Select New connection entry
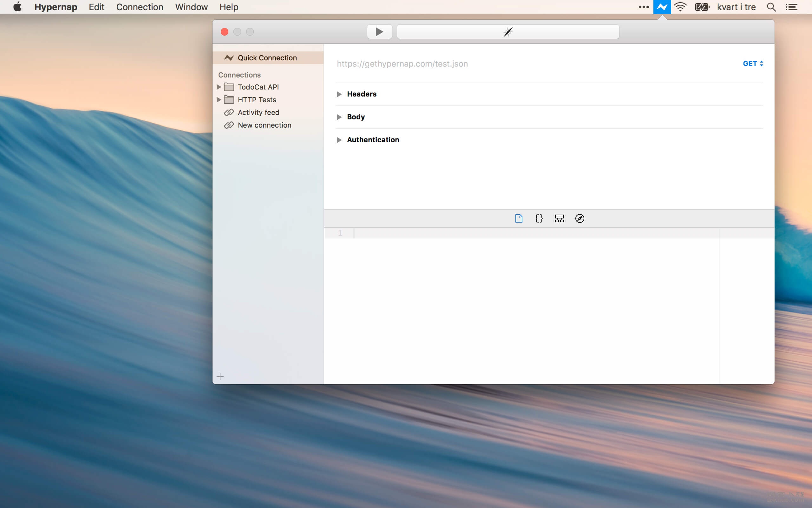812x508 pixels. pos(268,125)
